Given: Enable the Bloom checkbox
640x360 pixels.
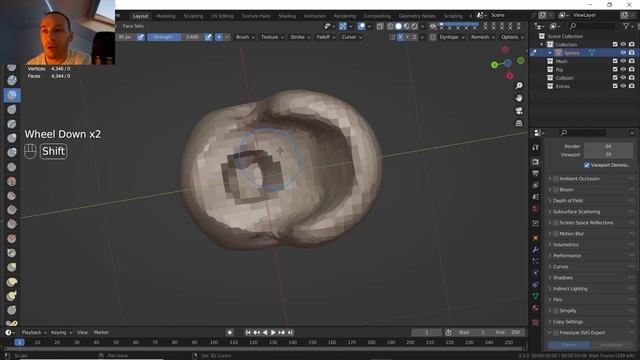Looking at the screenshot, I should pos(556,190).
